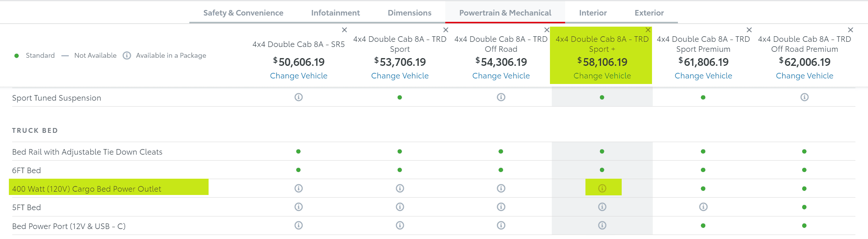Select the $50,606.19 price
The image size is (868, 239).
tap(298, 62)
